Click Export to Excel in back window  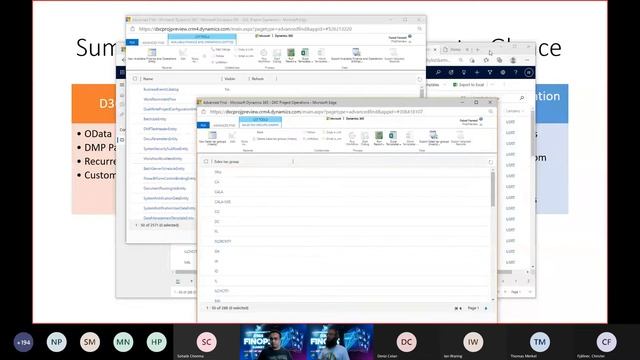468,84
